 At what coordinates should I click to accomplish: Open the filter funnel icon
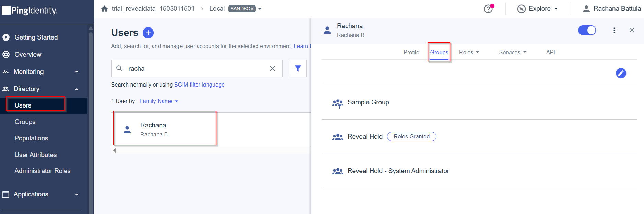297,69
